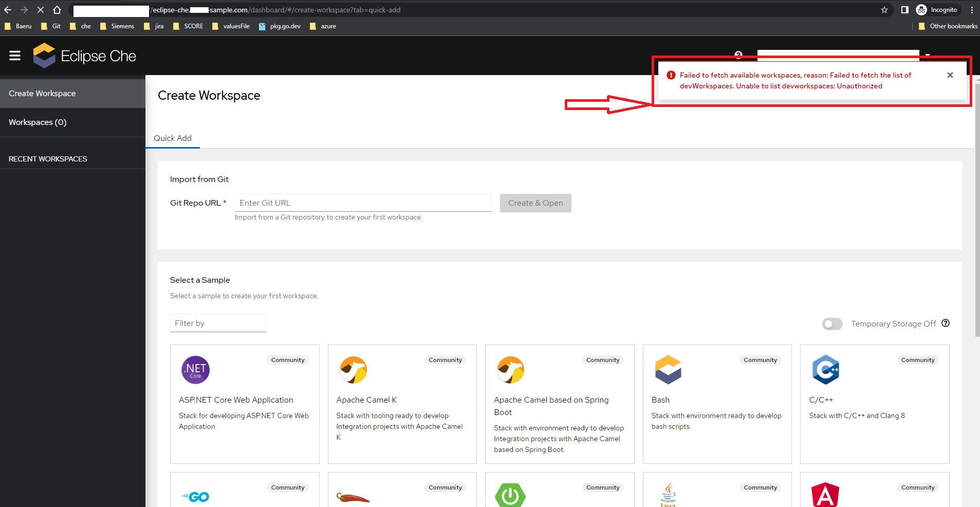Image resolution: width=980 pixels, height=507 pixels.
Task: Click the green power button sample icon
Action: pos(510,495)
